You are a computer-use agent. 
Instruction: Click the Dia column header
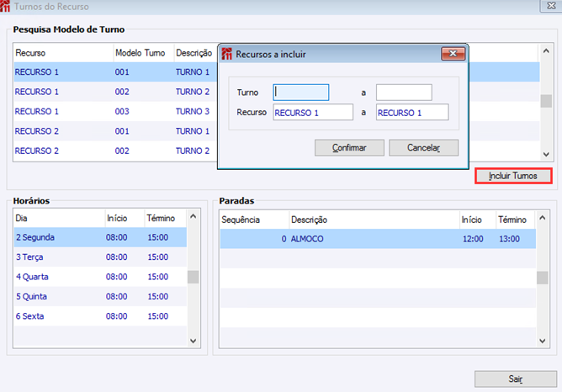tap(60, 218)
